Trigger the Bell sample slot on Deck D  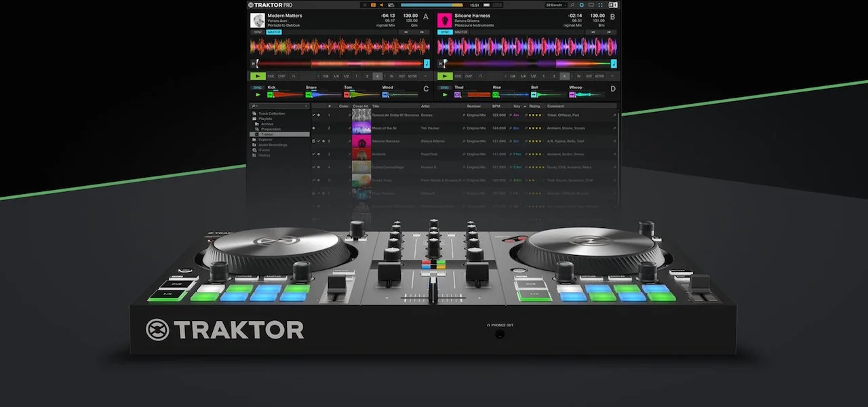(x=534, y=95)
